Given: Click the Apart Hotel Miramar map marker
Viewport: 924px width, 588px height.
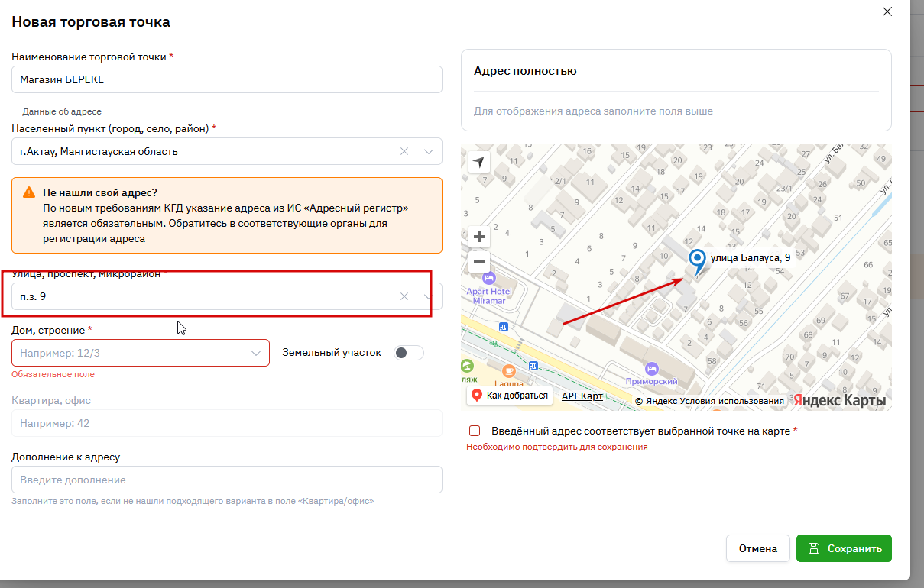Looking at the screenshot, I should coord(490,278).
